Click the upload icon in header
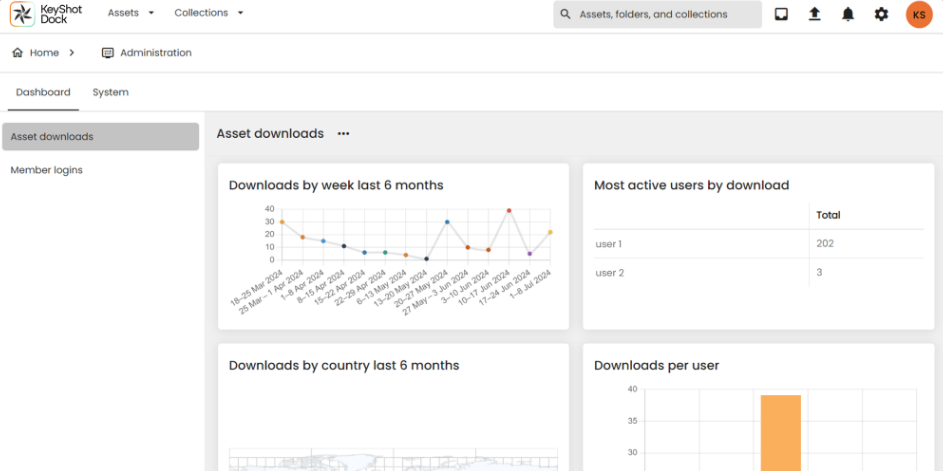Screen dimensions: 943x471 [x=815, y=14]
